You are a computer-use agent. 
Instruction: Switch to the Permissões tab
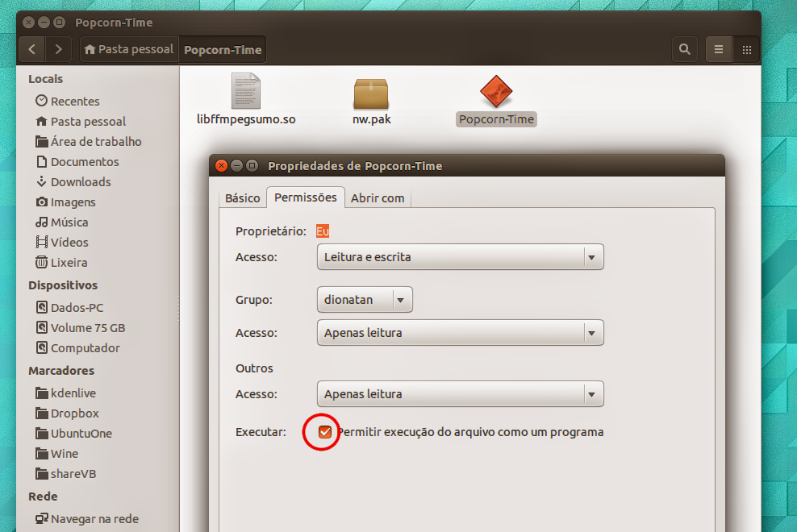(x=306, y=197)
